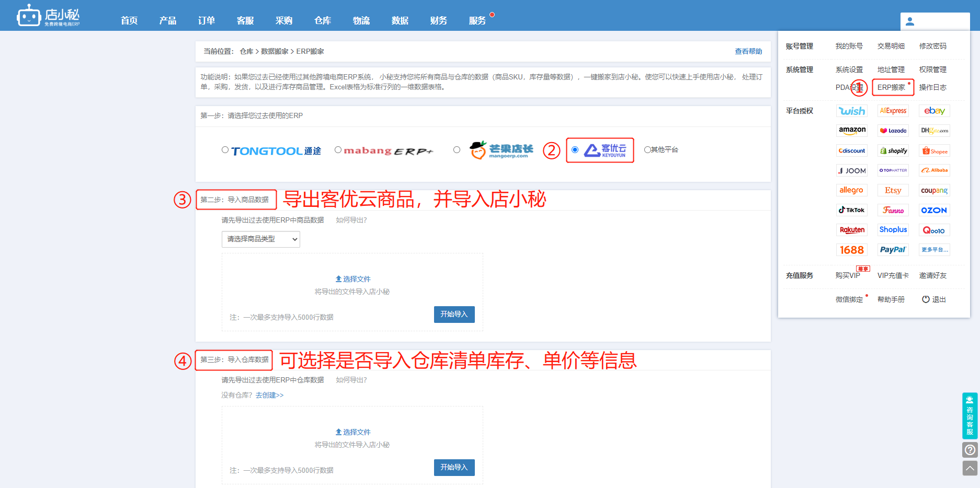Click back-to-top arrow floating icon

(970, 468)
